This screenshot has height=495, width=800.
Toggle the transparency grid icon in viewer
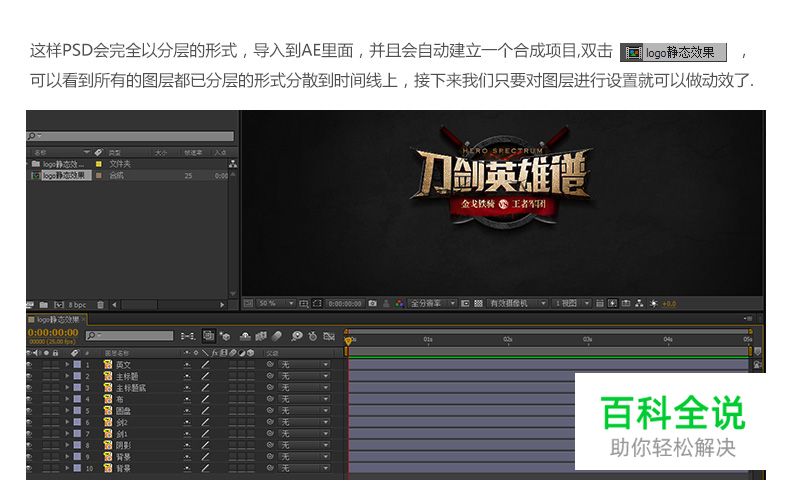(478, 304)
